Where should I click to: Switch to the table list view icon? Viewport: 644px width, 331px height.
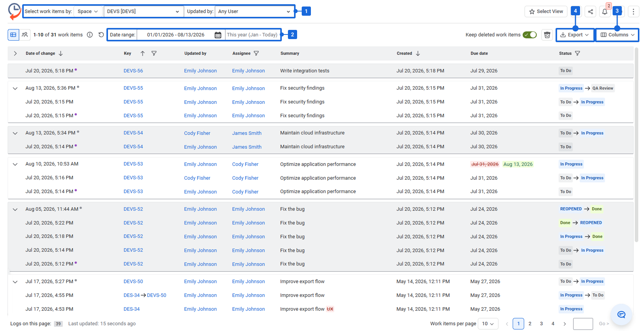coord(13,35)
